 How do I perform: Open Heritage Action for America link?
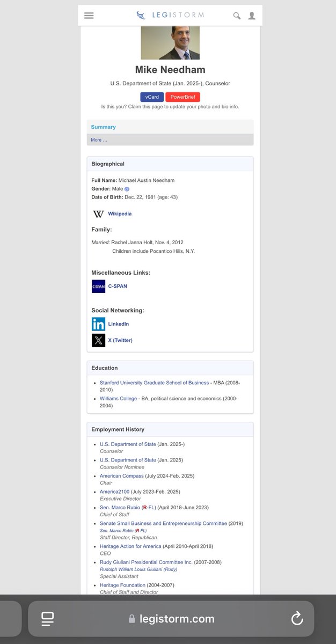[130, 546]
